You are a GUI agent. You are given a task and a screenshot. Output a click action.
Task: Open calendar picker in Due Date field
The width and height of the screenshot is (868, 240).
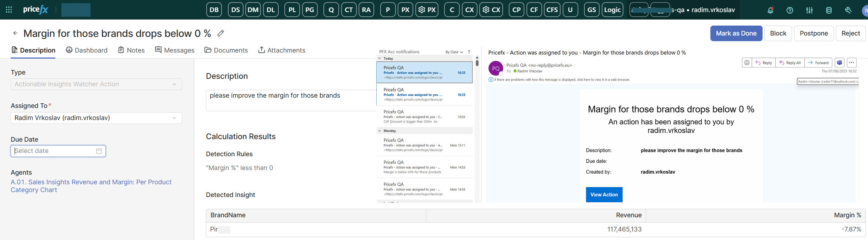[99, 151]
